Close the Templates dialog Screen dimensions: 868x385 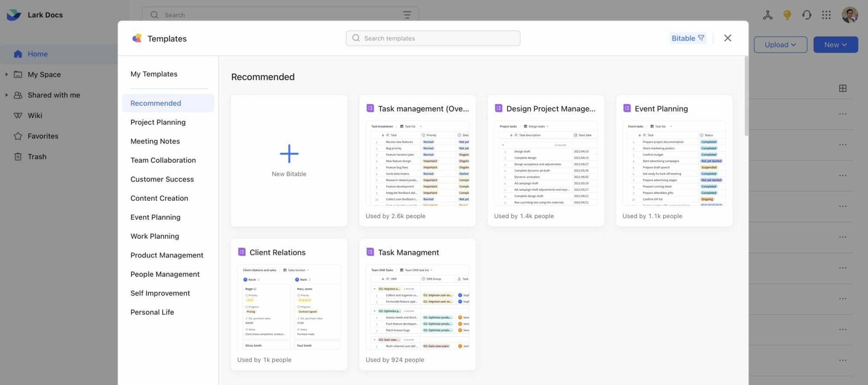(x=728, y=38)
